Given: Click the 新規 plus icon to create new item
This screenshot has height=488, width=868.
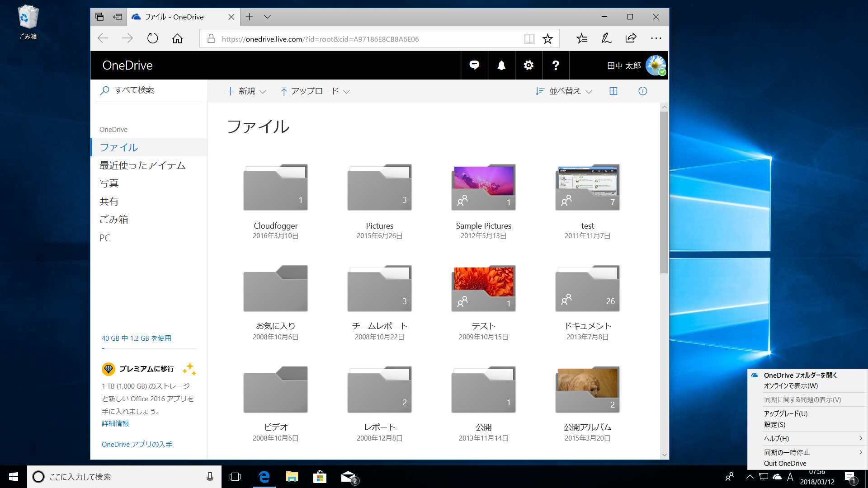Looking at the screenshot, I should 231,91.
